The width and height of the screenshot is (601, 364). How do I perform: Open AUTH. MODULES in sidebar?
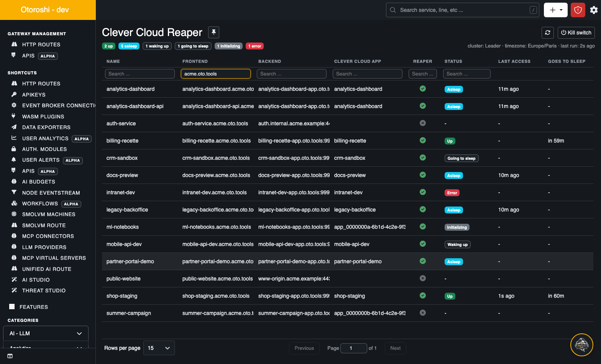coord(44,149)
